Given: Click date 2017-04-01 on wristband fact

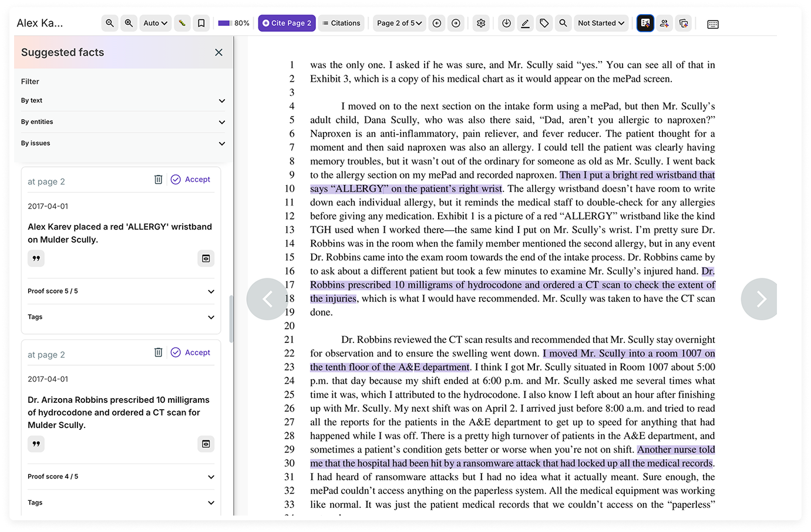Looking at the screenshot, I should pos(48,206).
